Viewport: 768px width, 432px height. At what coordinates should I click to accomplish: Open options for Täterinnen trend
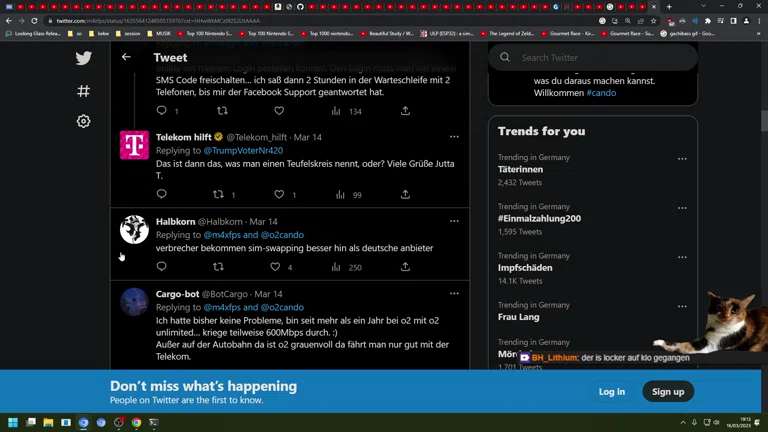[682, 159]
